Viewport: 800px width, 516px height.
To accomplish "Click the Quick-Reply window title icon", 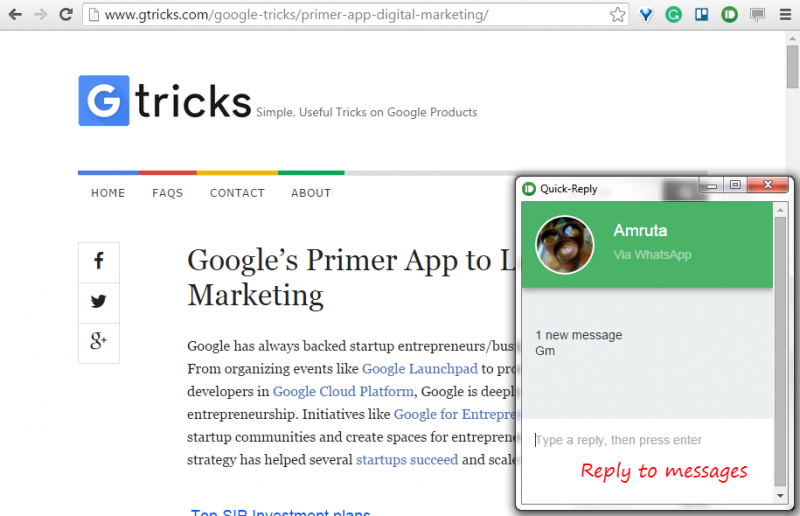I will pos(529,189).
